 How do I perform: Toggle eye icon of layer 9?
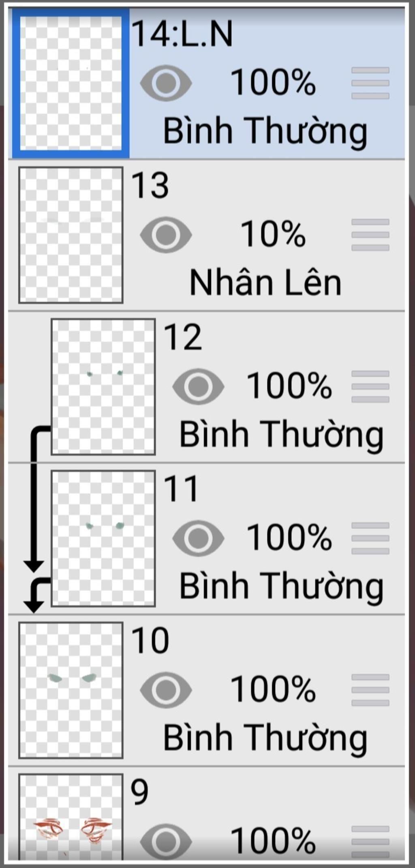point(166,840)
